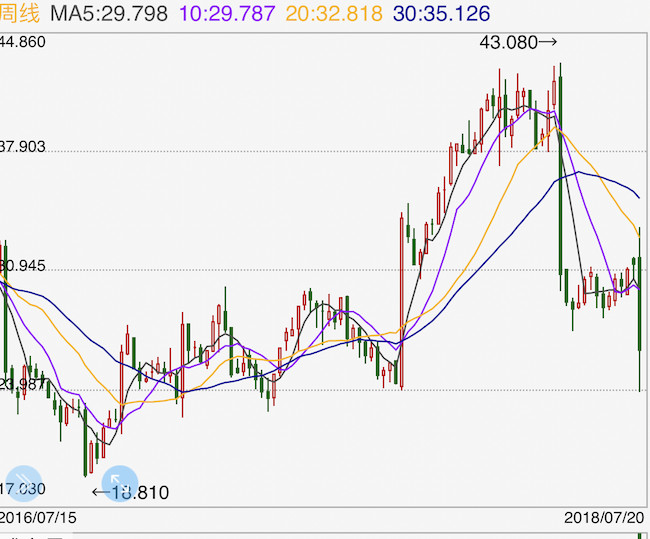Tap the blue diagonal-lines circular icon
Viewport: 650px width, 539px height.
[23, 483]
